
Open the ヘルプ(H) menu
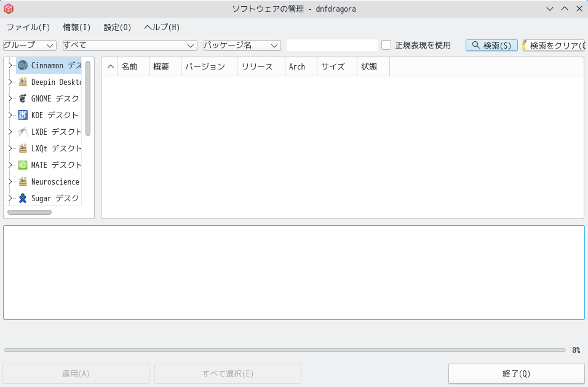tap(162, 27)
